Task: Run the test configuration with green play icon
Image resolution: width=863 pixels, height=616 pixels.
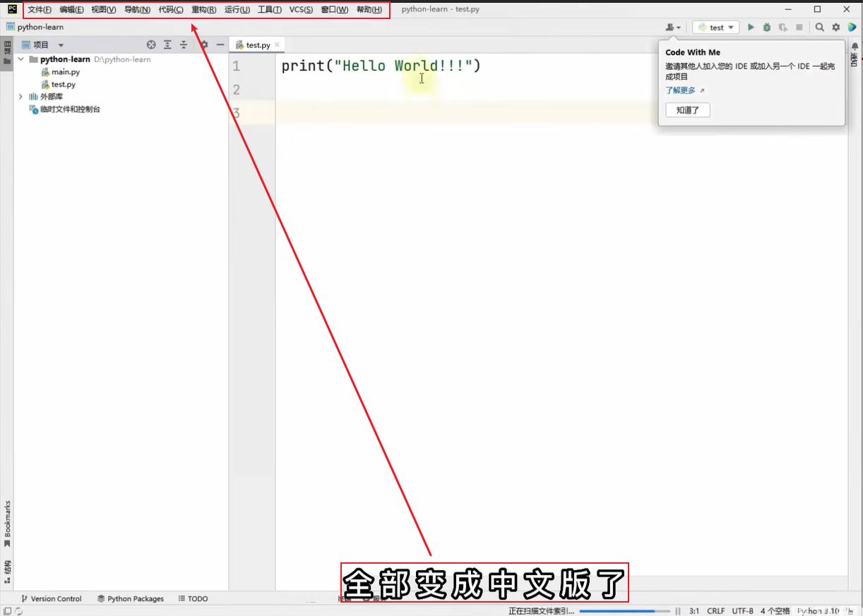Action: [x=751, y=28]
